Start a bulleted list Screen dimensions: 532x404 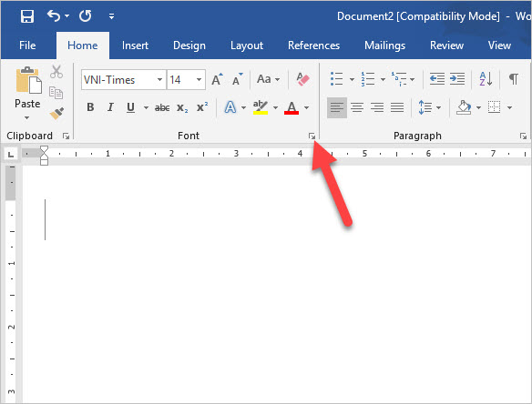pos(336,79)
